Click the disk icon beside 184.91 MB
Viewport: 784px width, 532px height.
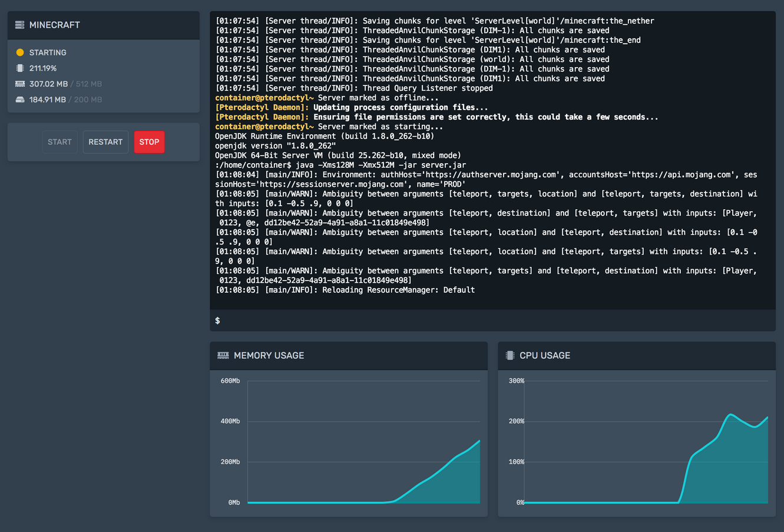click(x=20, y=100)
